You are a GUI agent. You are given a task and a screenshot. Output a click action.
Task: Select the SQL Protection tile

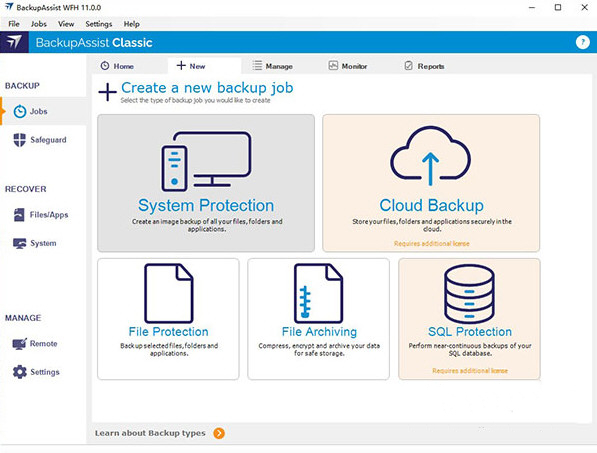[x=469, y=319]
